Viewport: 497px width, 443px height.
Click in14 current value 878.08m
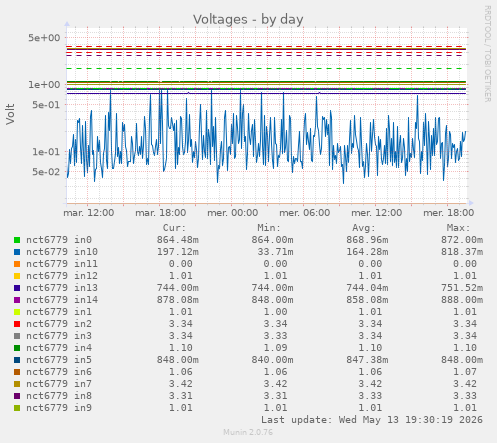(178, 300)
